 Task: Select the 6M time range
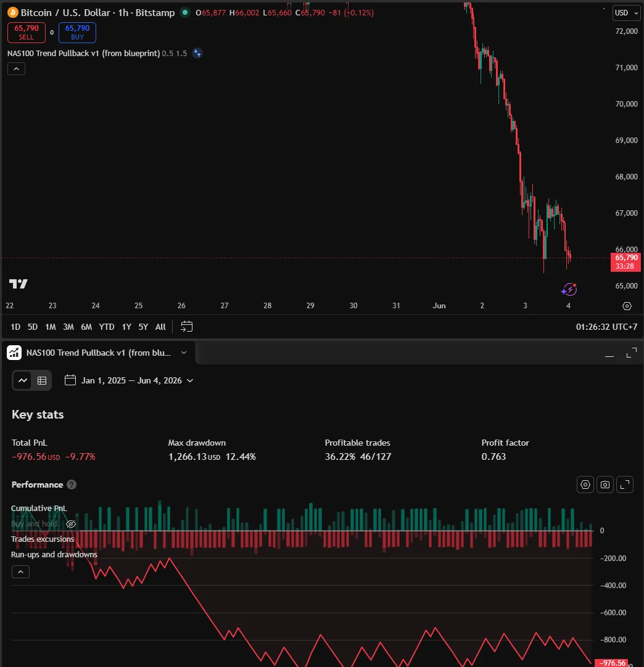(x=86, y=327)
